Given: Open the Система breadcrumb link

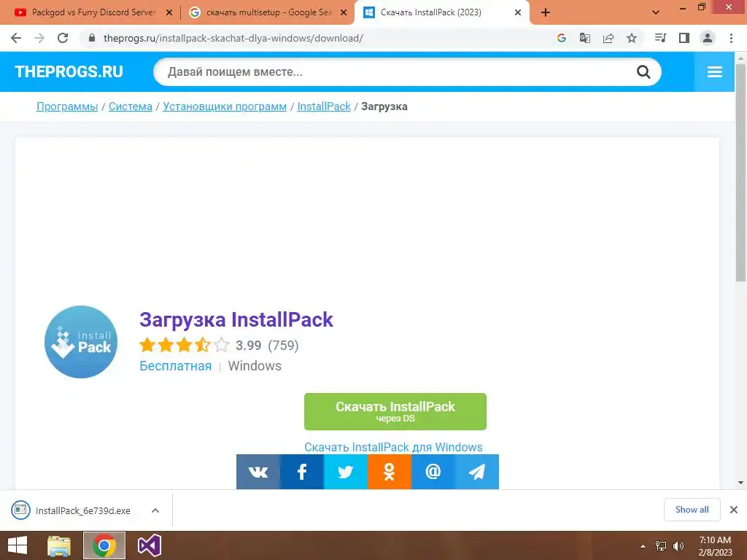Looking at the screenshot, I should 130,106.
